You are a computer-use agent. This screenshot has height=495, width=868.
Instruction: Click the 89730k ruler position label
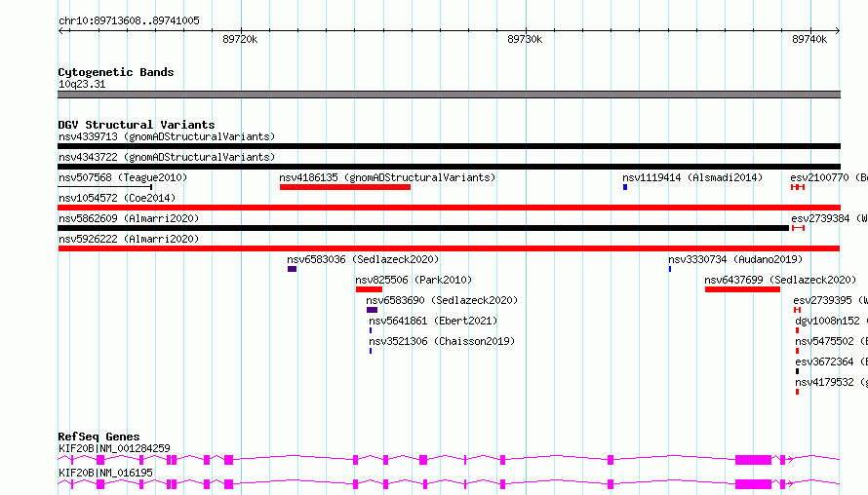tap(525, 39)
